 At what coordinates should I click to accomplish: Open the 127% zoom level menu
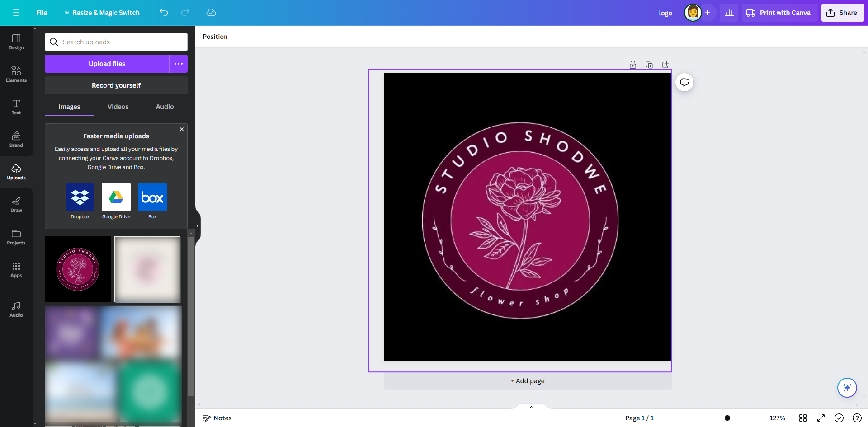(x=777, y=418)
